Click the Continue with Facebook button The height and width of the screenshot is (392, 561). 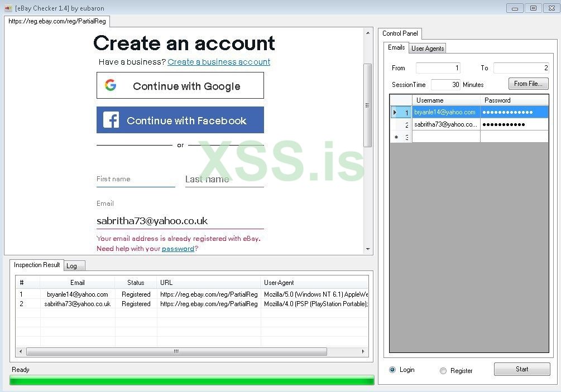coord(180,120)
